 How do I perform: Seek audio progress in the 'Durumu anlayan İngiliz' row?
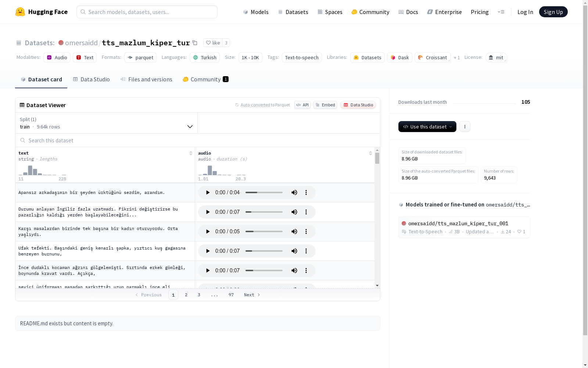pyautogui.click(x=264, y=212)
